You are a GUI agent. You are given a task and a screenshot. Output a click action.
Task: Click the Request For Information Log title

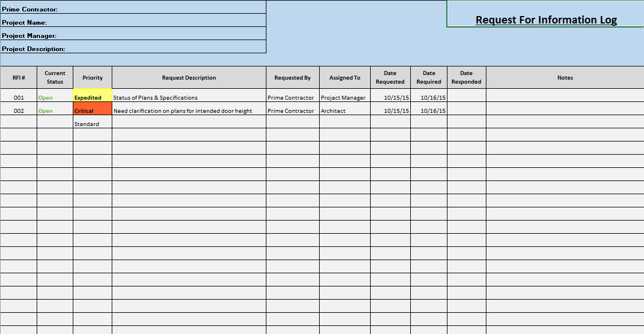(x=546, y=19)
